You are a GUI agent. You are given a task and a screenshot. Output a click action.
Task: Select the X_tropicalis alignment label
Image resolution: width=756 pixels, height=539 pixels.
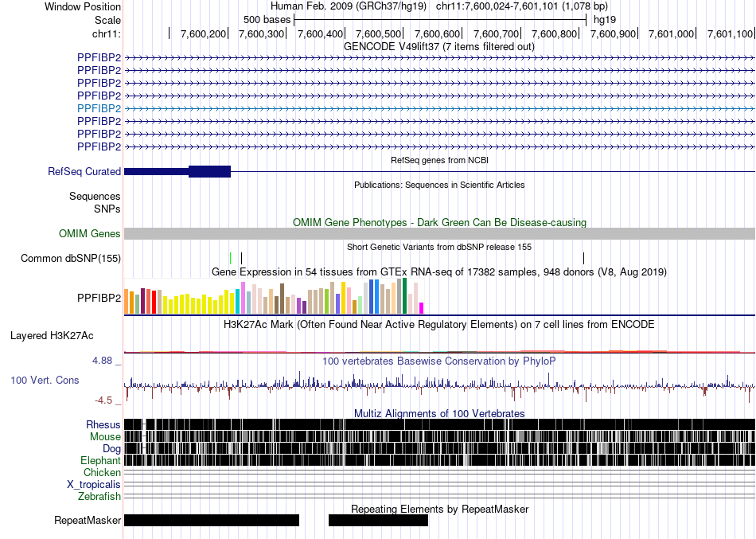94,485
